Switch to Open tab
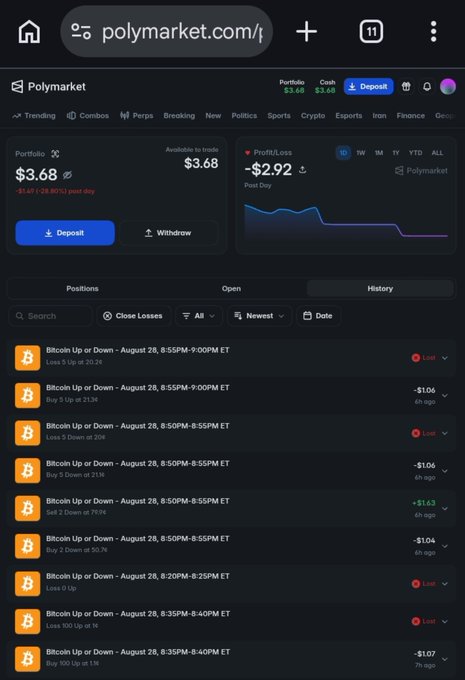This screenshot has height=680, width=465. (231, 288)
